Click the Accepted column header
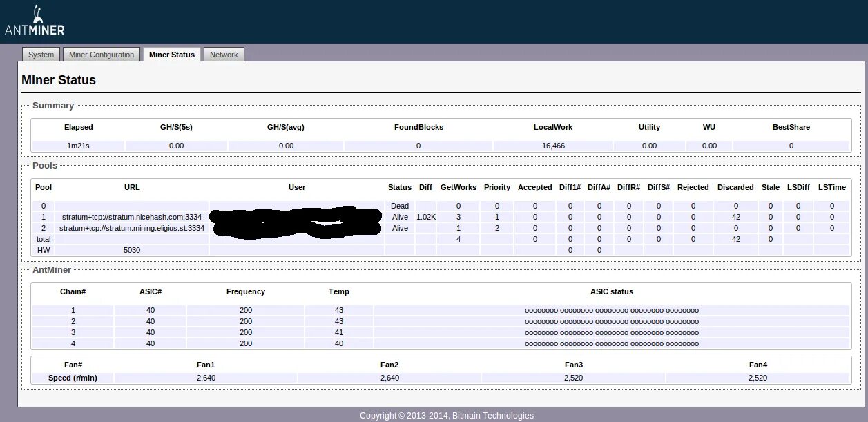 (535, 187)
